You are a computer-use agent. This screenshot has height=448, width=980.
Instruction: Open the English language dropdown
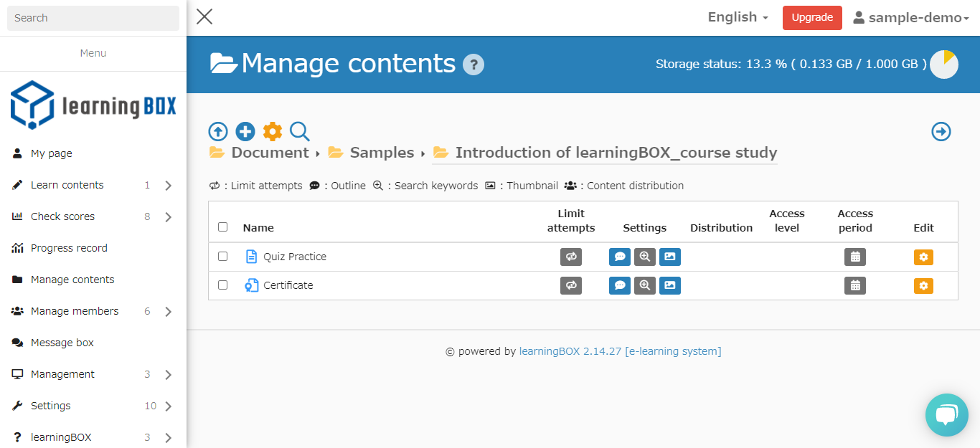(x=738, y=17)
